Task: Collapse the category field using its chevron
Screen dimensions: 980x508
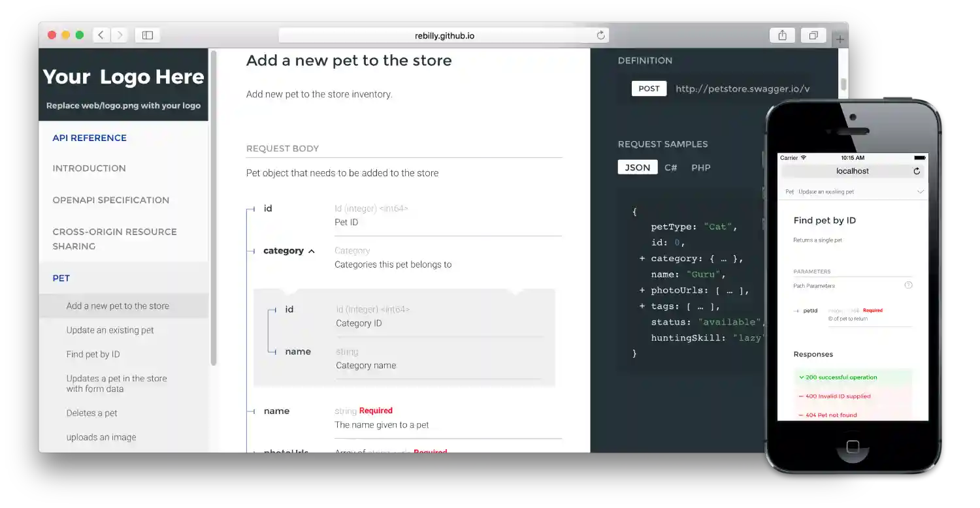Action: tap(312, 250)
